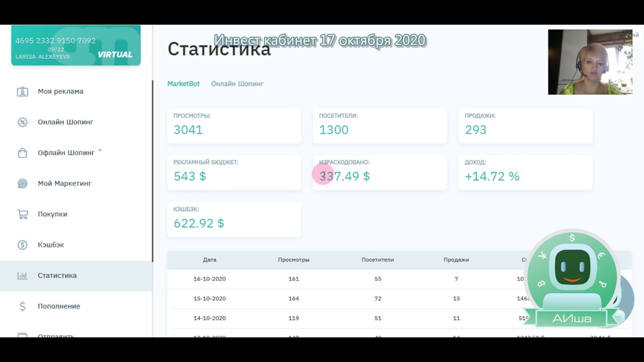
Task: Click visitors value 72 in table
Action: [378, 299]
